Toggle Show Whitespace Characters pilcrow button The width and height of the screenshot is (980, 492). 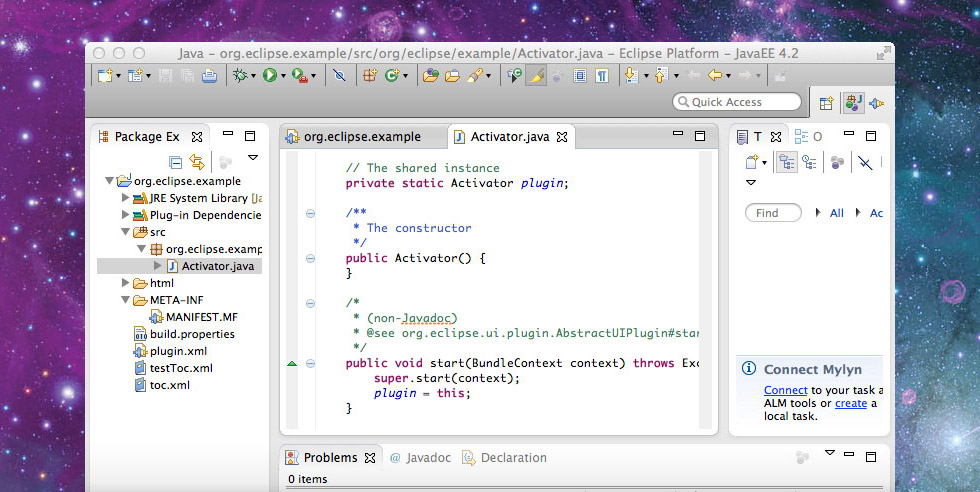(602, 75)
